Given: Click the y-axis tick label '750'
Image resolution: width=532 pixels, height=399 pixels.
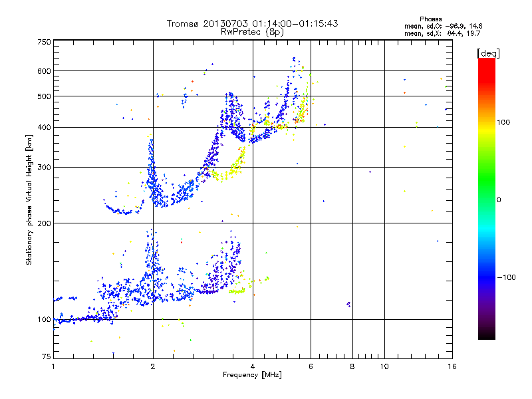Looking at the screenshot, I should 44,42.
